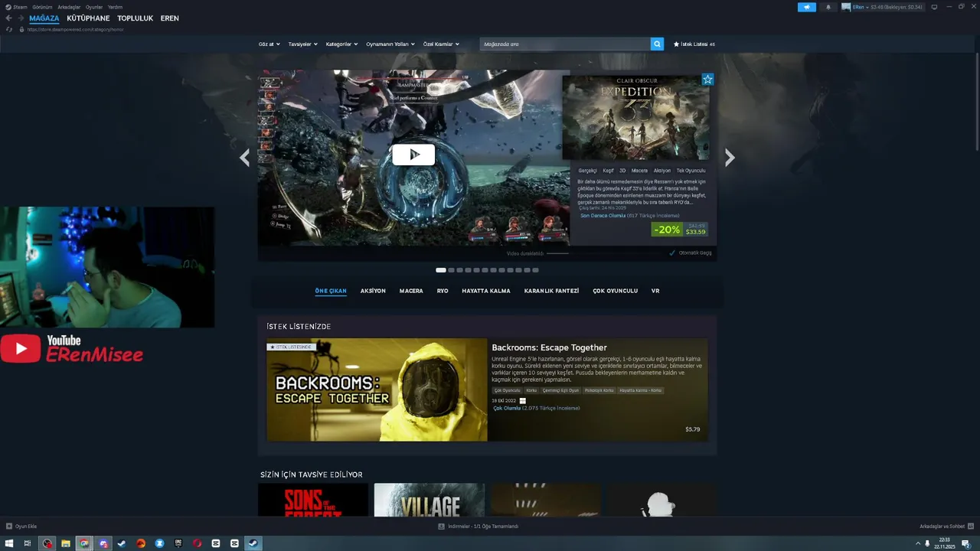The height and width of the screenshot is (551, 980).
Task: Select the KARANLIK FANTEZİ genre tab
Action: coord(551,291)
